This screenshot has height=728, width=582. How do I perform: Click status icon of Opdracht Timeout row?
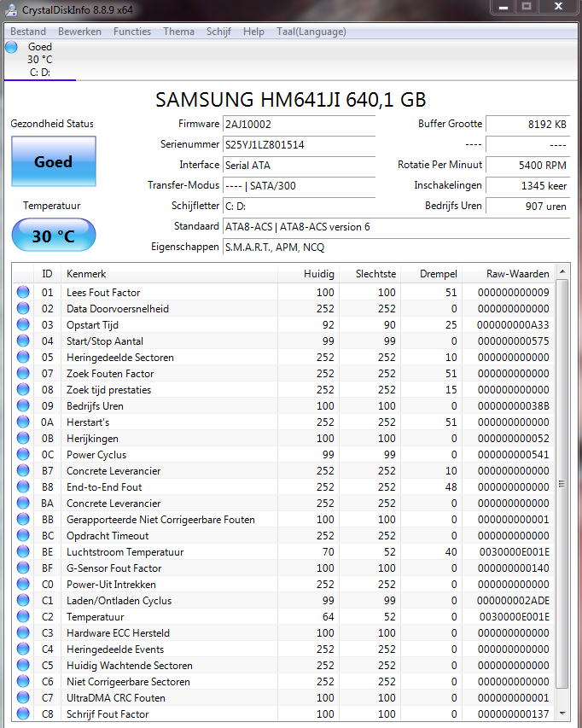tap(23, 535)
